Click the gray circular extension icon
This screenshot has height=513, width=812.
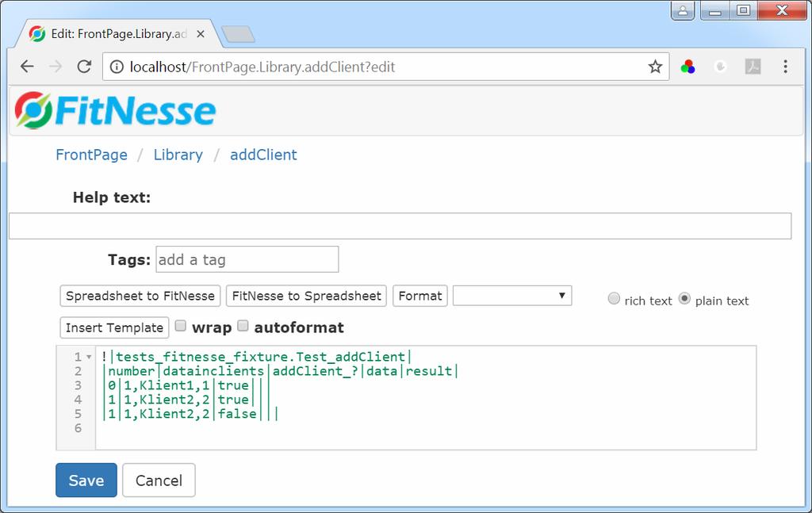[720, 67]
